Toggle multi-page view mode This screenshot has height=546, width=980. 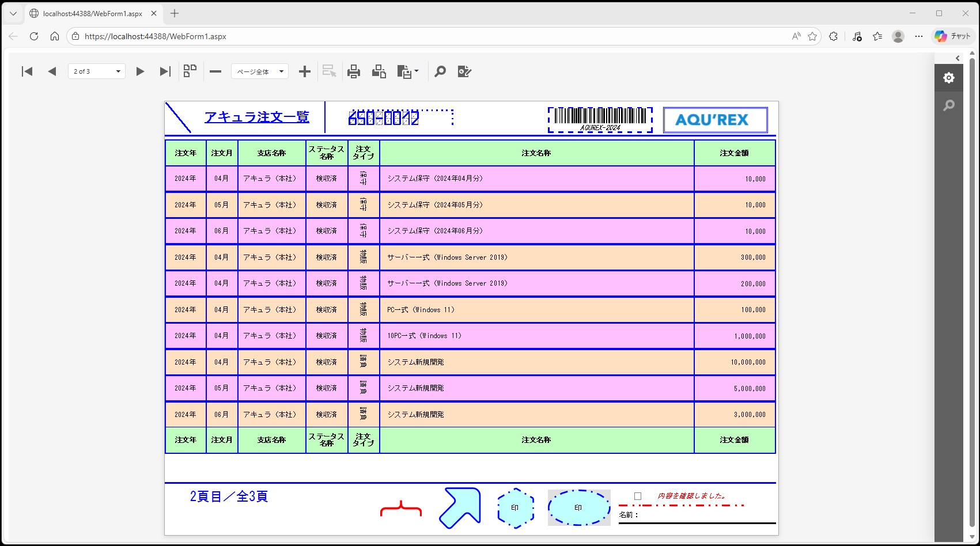[190, 71]
